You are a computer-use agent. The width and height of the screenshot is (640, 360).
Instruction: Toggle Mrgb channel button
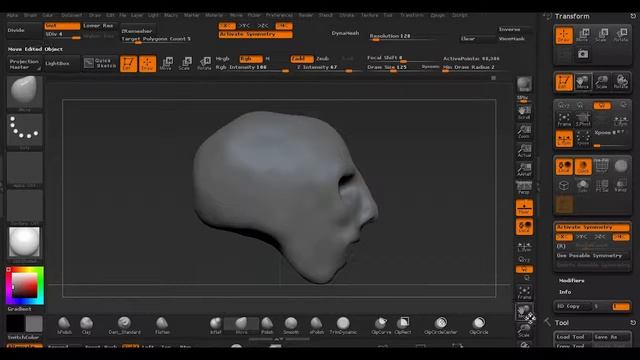pos(222,59)
